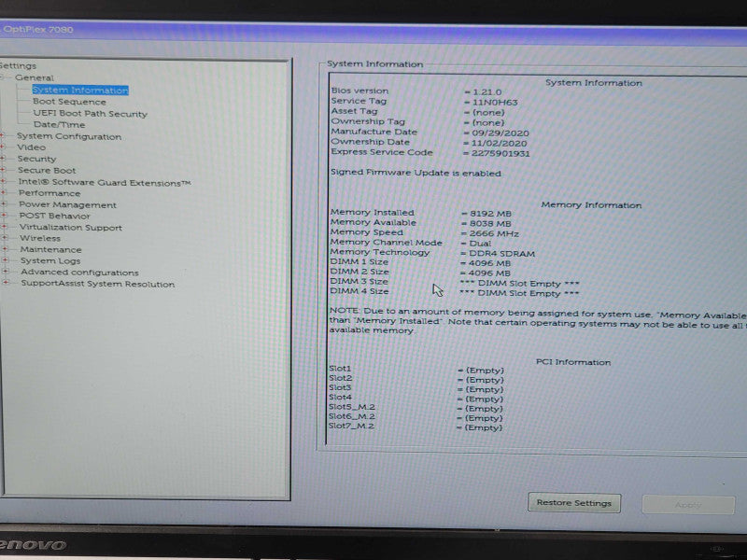
Task: Click the Slot7_M.2 row
Action: [416, 427]
